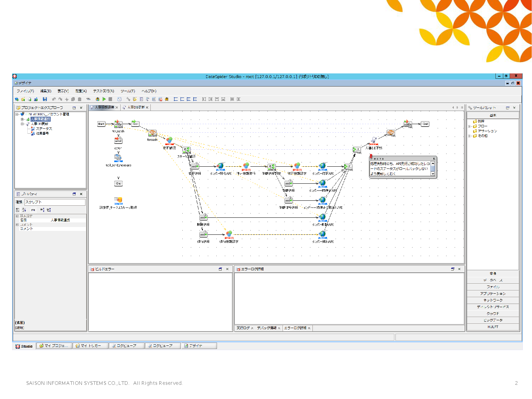This screenshot has height=399, width=532.
Task: Click the try node icon on the canvas
Action: tap(135, 124)
